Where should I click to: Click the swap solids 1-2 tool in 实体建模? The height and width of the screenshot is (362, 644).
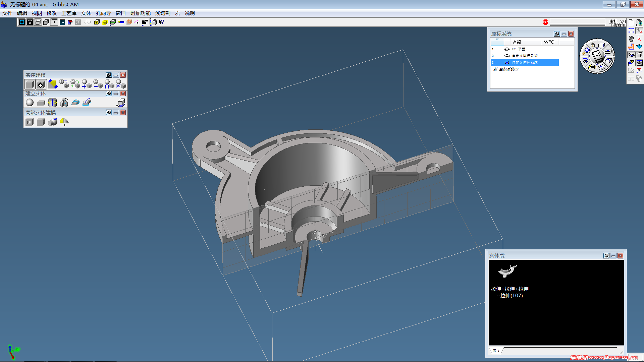pos(75,84)
